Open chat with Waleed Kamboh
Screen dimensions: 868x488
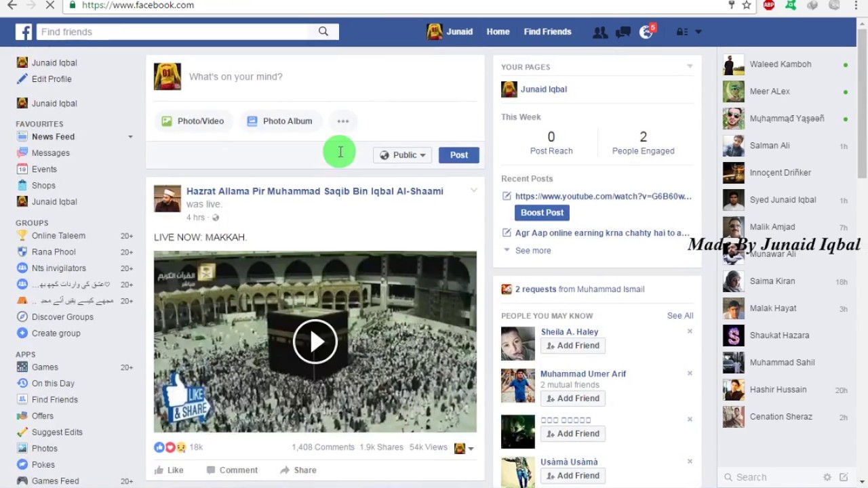click(x=785, y=64)
